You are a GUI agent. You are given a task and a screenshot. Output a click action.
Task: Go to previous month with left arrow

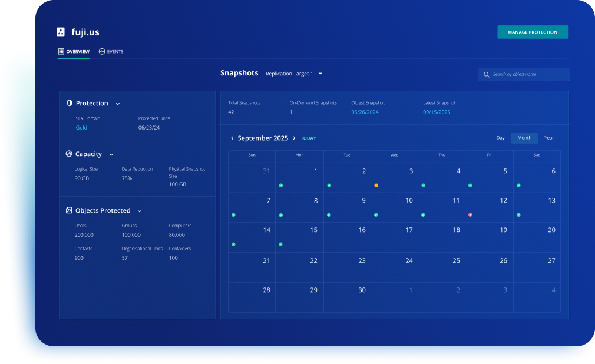[x=232, y=138]
